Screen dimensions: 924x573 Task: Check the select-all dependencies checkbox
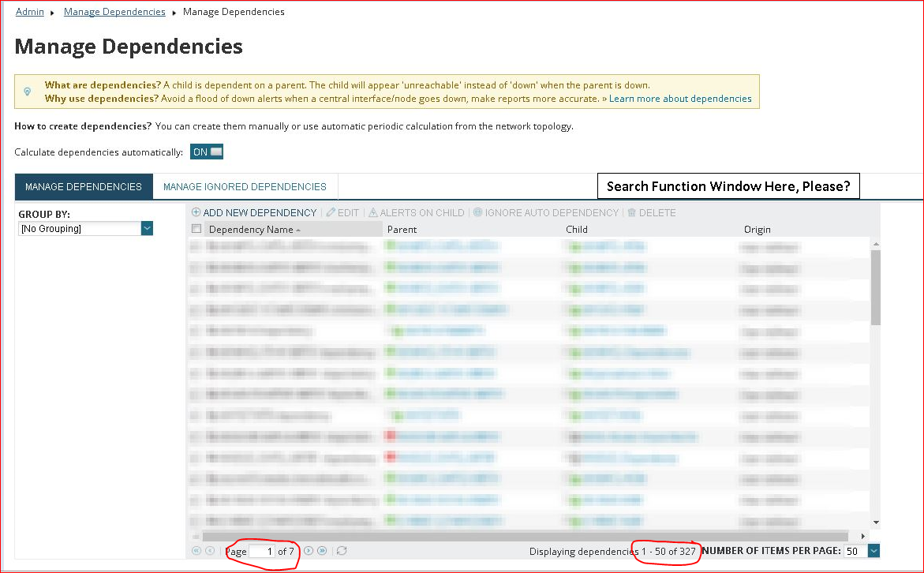coord(196,229)
